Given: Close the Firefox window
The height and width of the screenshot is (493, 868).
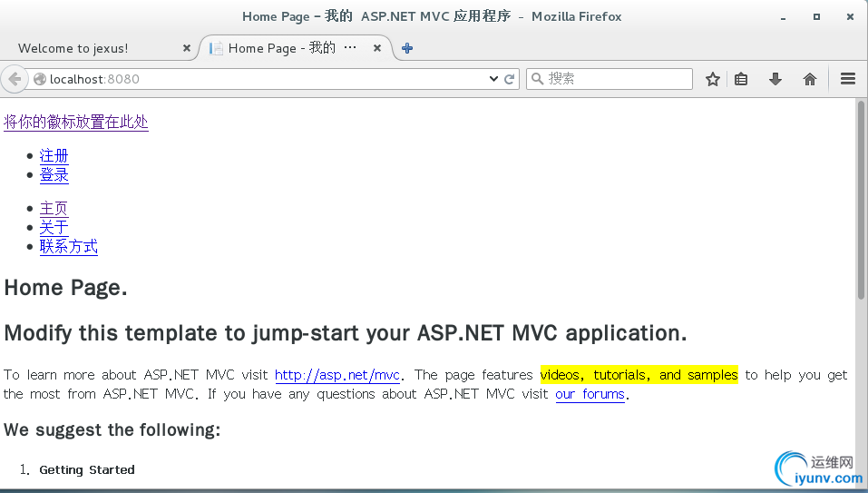Looking at the screenshot, I should [850, 17].
